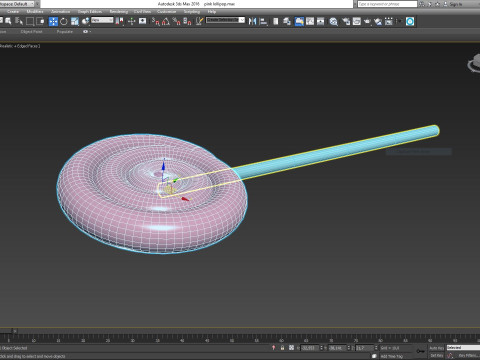Image resolution: width=480 pixels, height=360 pixels.
Task: Click the viewport shading label menu
Action: pos(20,46)
